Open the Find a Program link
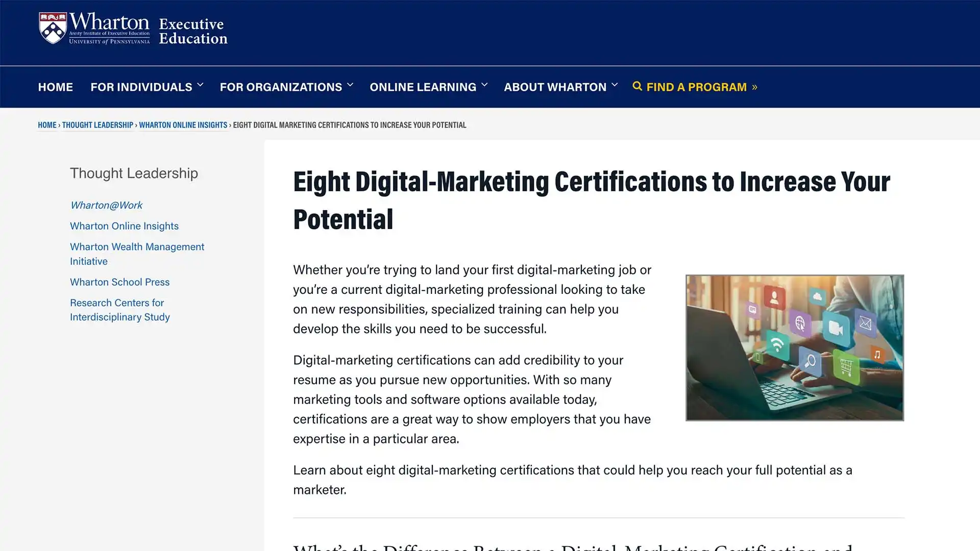Screen dimensions: 980x551 coord(696,87)
